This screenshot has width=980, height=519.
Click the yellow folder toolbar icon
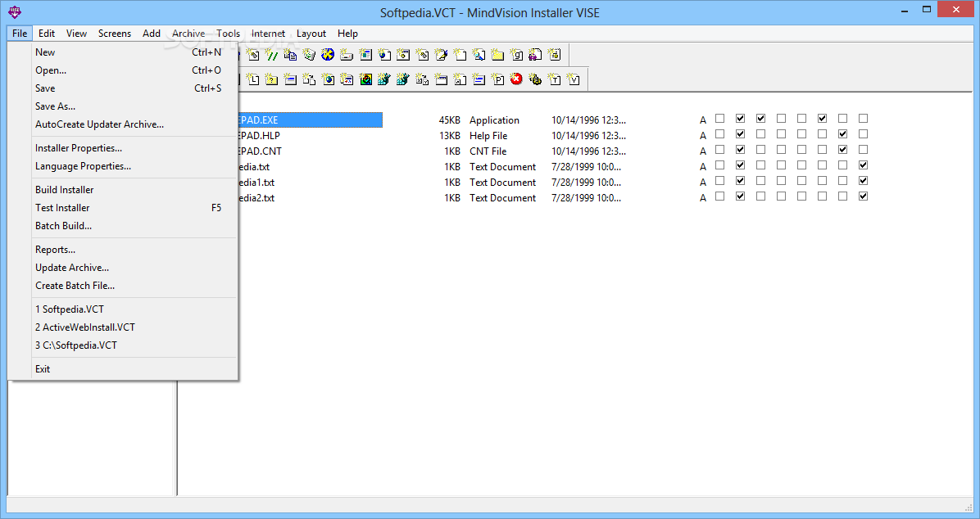(497, 55)
